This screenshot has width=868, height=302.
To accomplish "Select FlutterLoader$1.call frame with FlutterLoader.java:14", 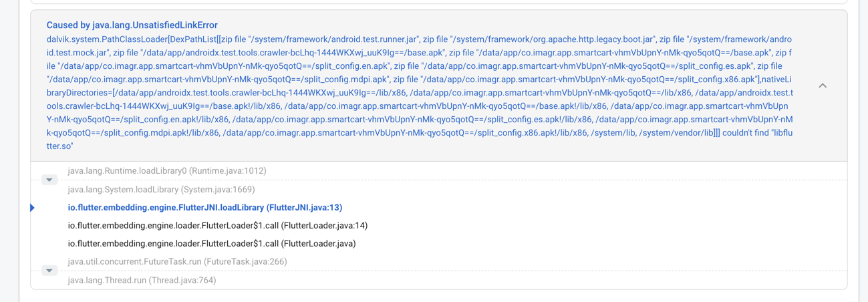I will 218,226.
